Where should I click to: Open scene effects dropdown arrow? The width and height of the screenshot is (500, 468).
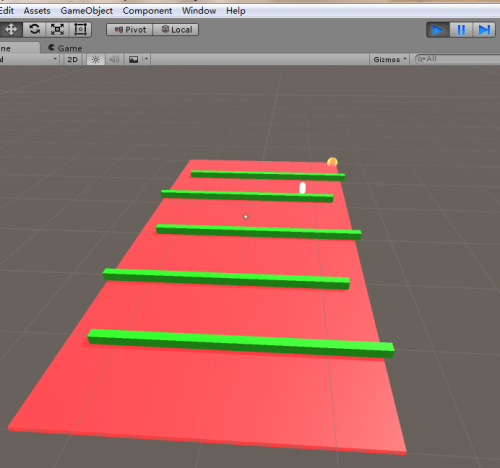146,60
